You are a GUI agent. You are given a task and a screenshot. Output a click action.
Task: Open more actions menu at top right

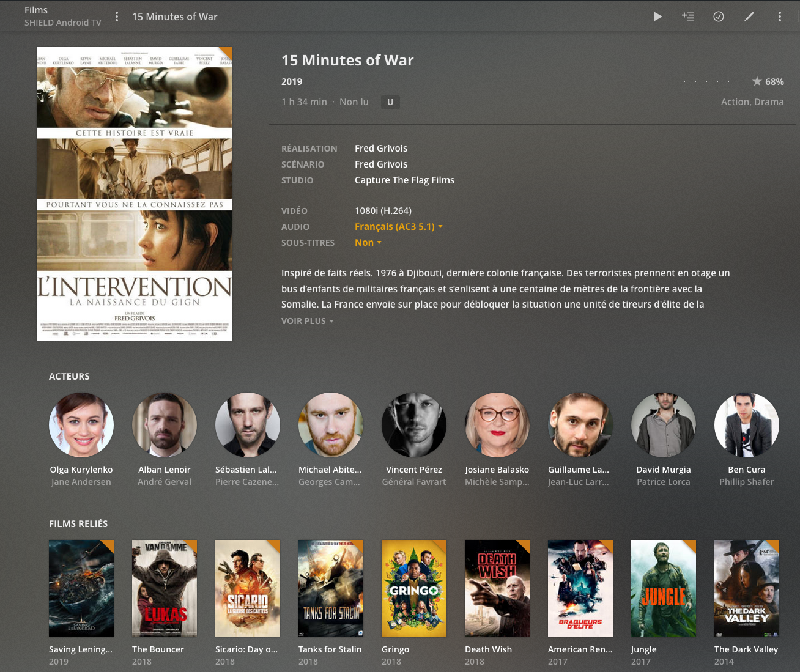point(780,17)
